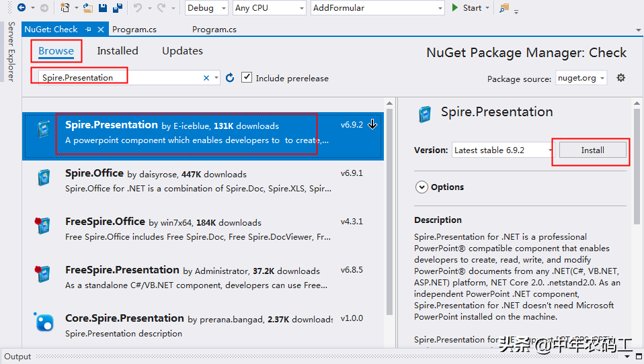Click the v6.9.1 version text
Viewport: 644px width, 364px height.
[352, 173]
